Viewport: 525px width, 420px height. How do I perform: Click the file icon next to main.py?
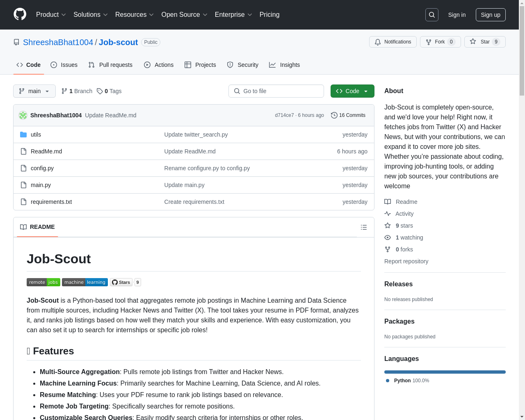tap(23, 185)
